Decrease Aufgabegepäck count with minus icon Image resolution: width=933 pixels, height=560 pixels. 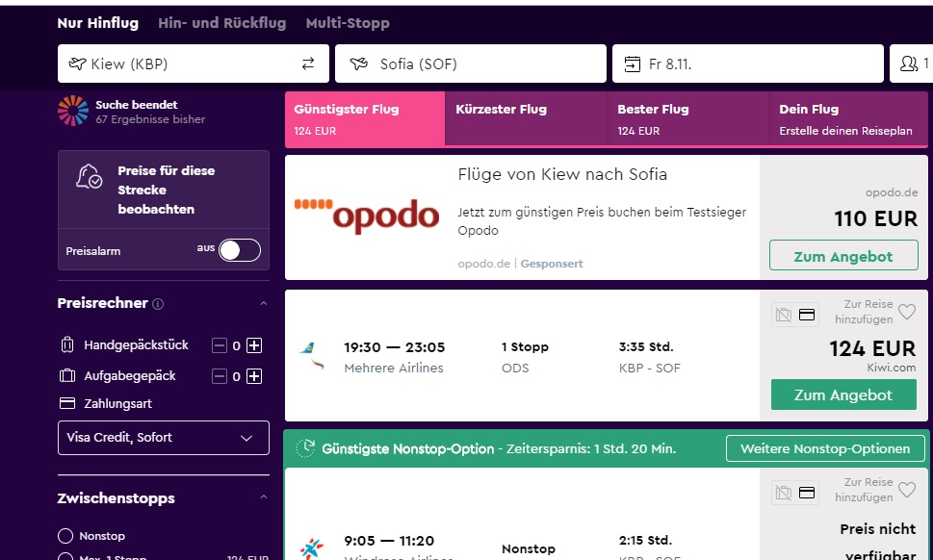220,376
